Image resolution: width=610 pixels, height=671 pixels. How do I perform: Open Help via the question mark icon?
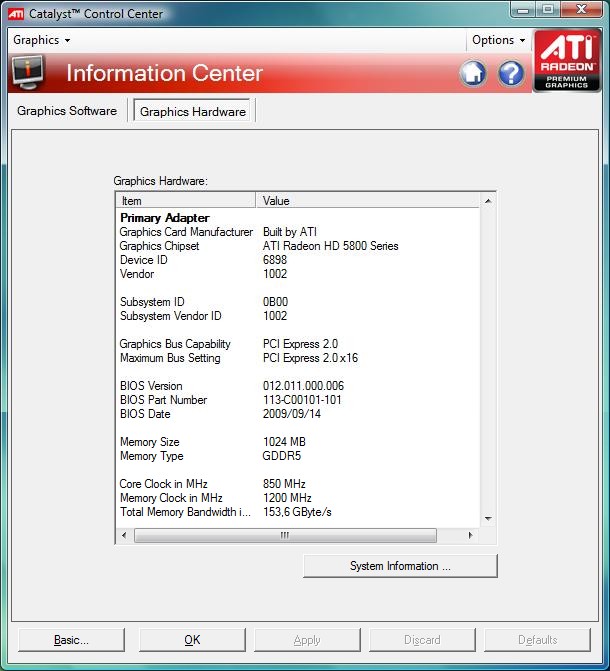tap(511, 73)
